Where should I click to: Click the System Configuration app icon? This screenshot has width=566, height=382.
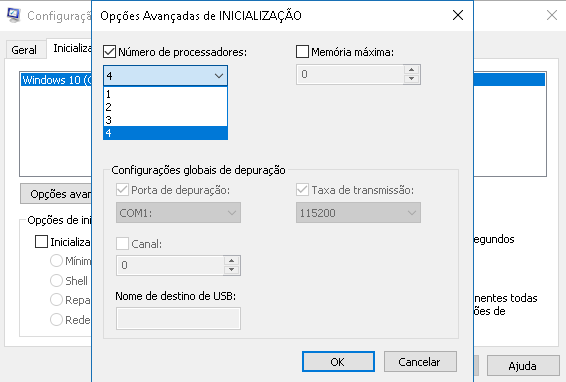(x=13, y=15)
